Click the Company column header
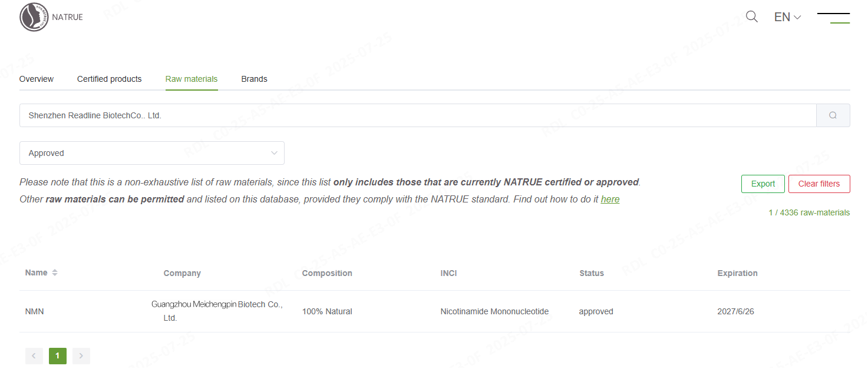This screenshot has width=868, height=369. (182, 273)
